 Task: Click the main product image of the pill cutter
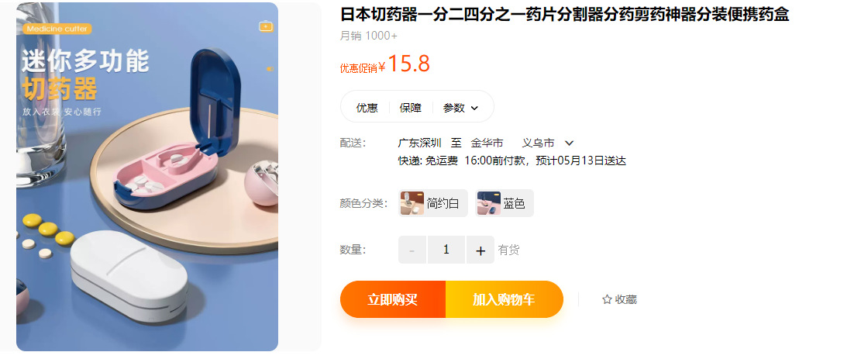(x=147, y=177)
